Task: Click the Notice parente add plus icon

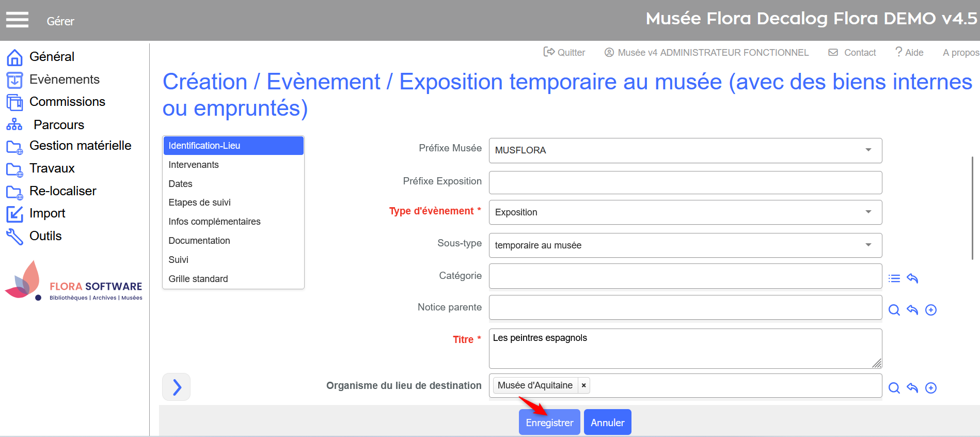Action: point(930,310)
